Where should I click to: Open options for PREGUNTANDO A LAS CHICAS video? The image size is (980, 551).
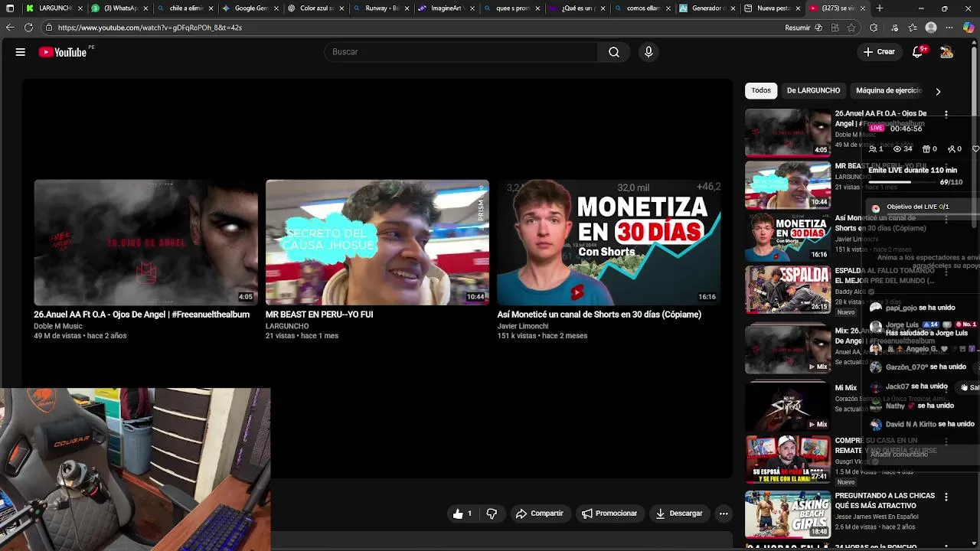pos(946,497)
